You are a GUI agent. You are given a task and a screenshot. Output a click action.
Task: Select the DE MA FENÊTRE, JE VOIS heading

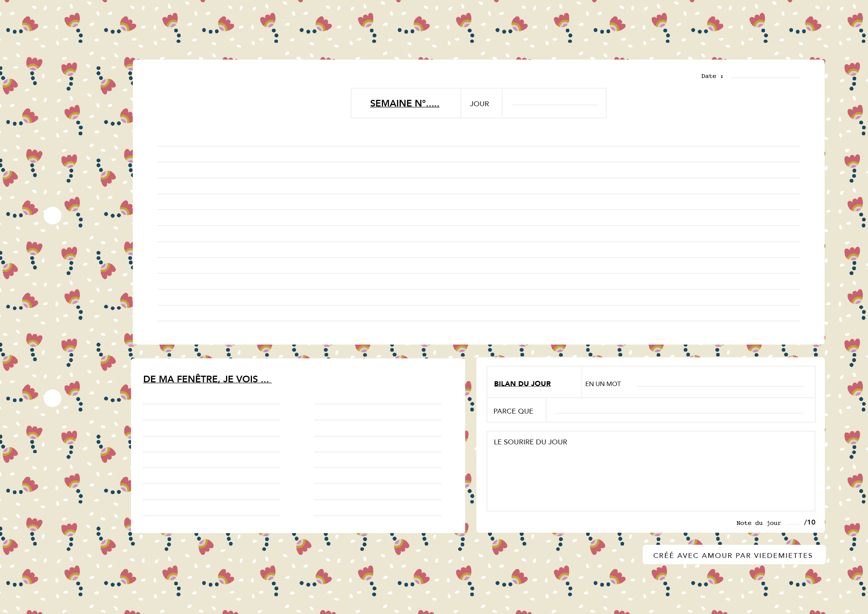pos(207,379)
